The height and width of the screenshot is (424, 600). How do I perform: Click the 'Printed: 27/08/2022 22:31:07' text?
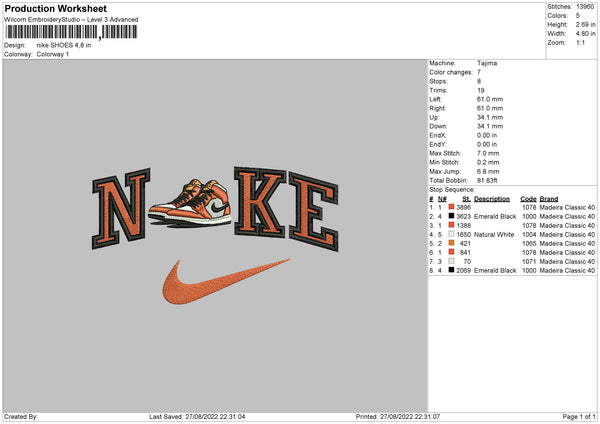tap(398, 417)
